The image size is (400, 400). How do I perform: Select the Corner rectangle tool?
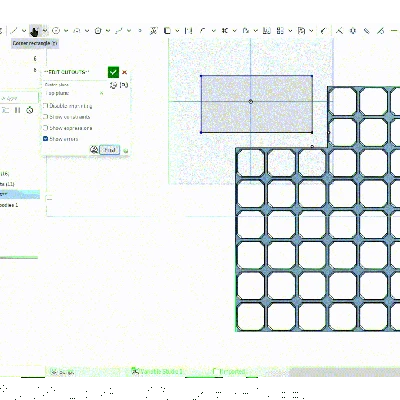pyautogui.click(x=35, y=31)
